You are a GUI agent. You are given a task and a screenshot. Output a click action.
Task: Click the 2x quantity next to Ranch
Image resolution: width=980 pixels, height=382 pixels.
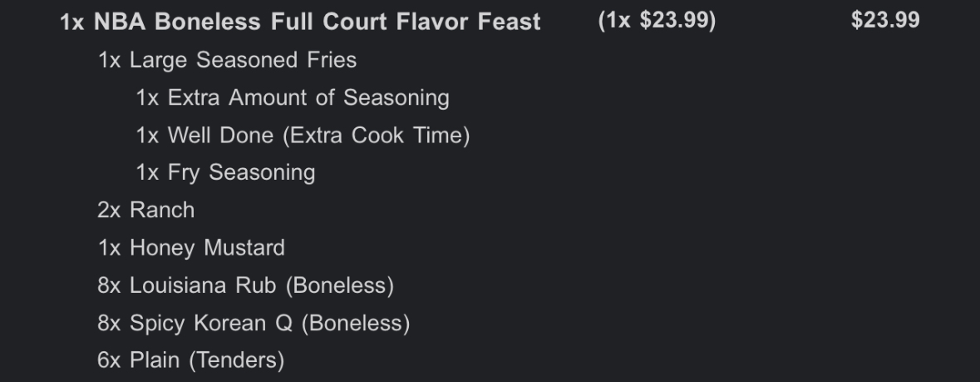coord(109,210)
